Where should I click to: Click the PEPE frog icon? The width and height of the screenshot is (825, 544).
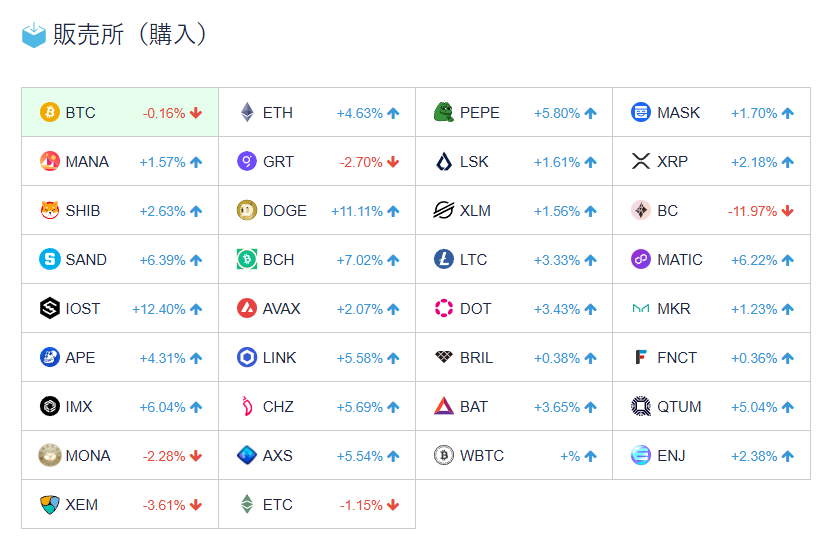444,112
